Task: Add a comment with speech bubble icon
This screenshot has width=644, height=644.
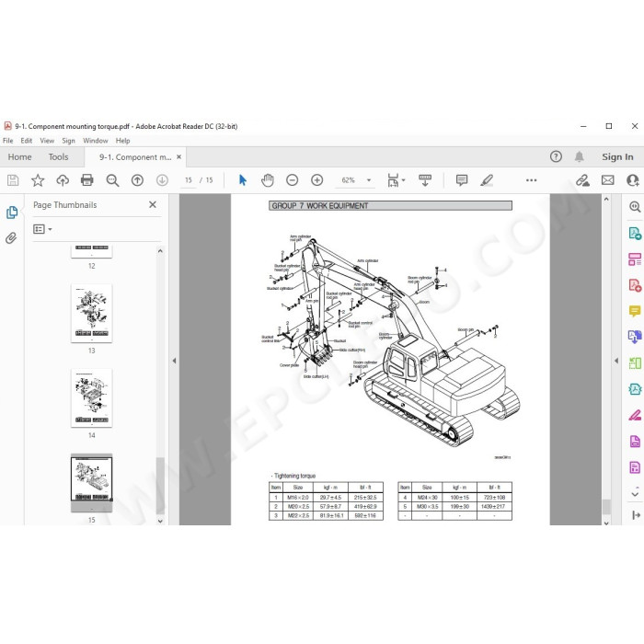Action: click(x=462, y=180)
